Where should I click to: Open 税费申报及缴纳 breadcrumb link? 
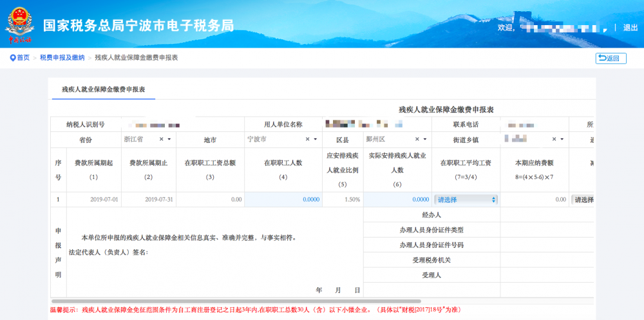pyautogui.click(x=62, y=58)
